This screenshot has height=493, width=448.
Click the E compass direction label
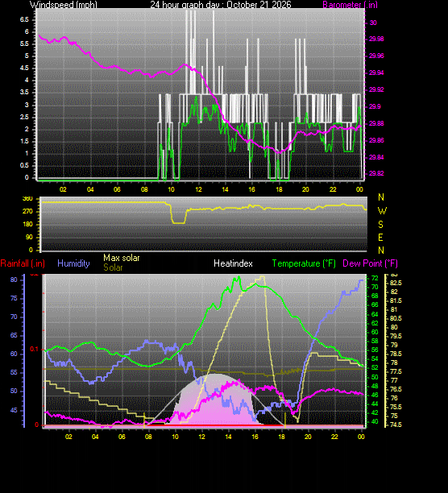(x=381, y=238)
